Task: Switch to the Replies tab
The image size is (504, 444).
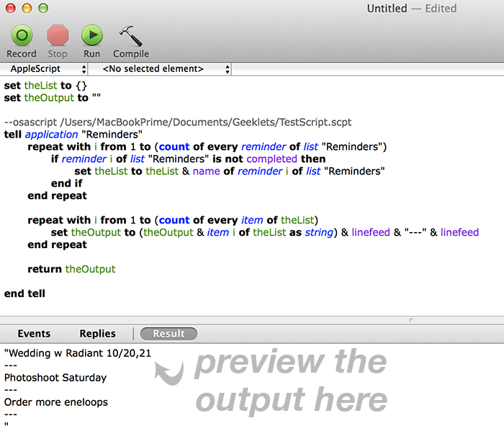Action: (97, 334)
